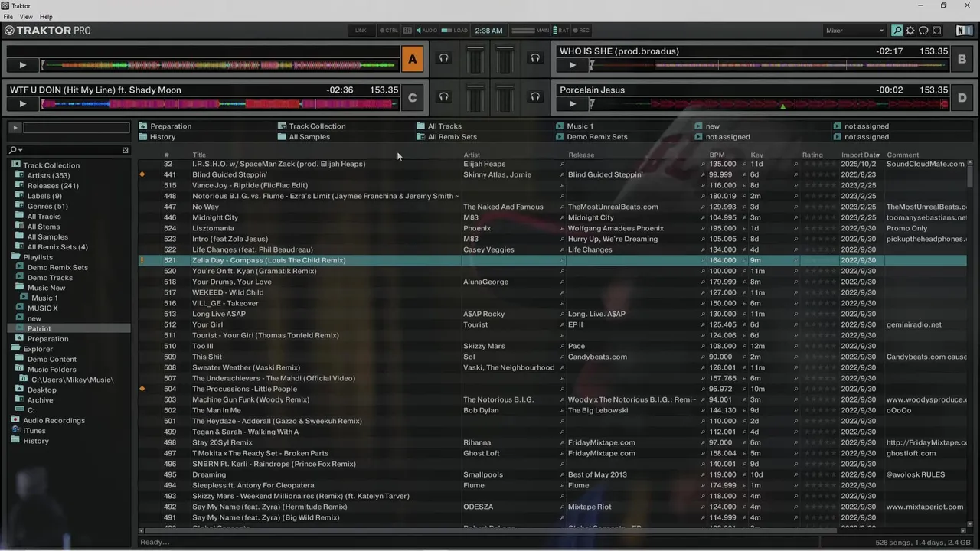Click the REC recording indicator
The height and width of the screenshot is (551, 980).
(581, 31)
